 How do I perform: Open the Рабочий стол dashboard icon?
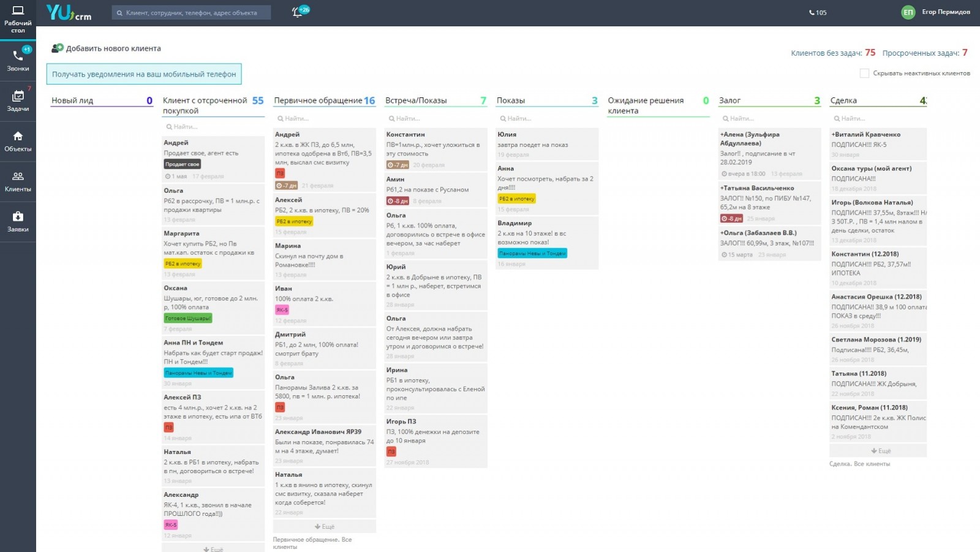[18, 11]
